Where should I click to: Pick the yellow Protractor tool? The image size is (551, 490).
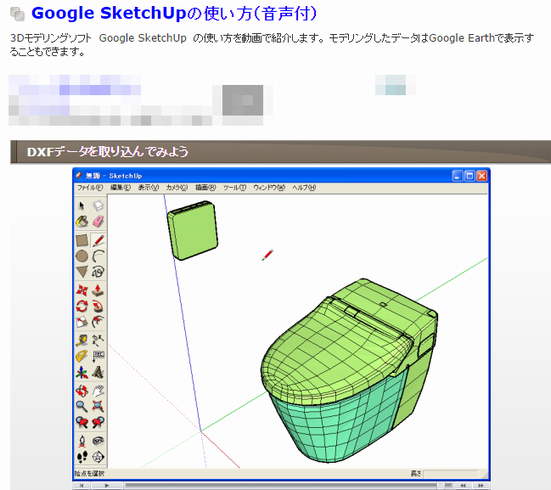tap(82, 356)
